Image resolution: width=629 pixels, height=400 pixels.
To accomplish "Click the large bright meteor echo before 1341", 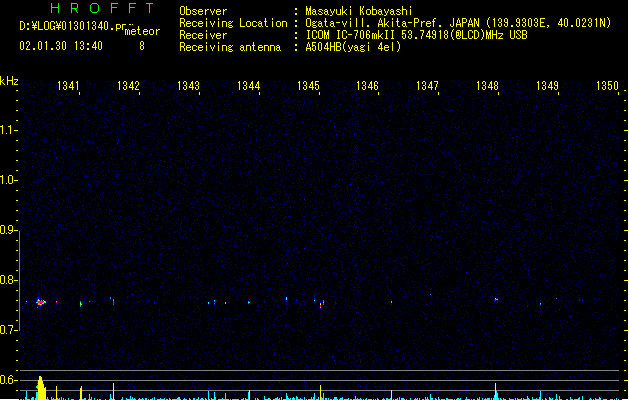I will coord(41,302).
